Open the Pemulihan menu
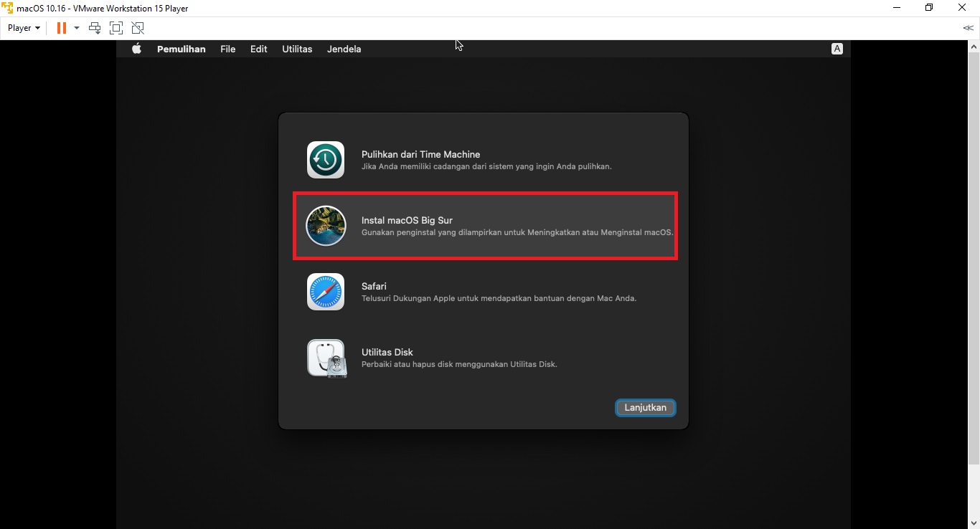980x529 pixels. [182, 49]
